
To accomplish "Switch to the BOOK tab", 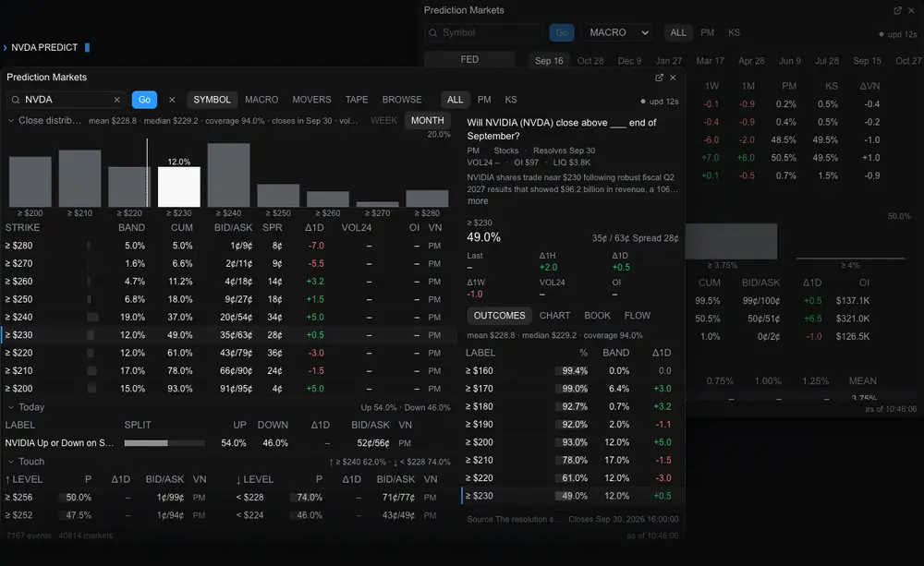I will [x=597, y=316].
